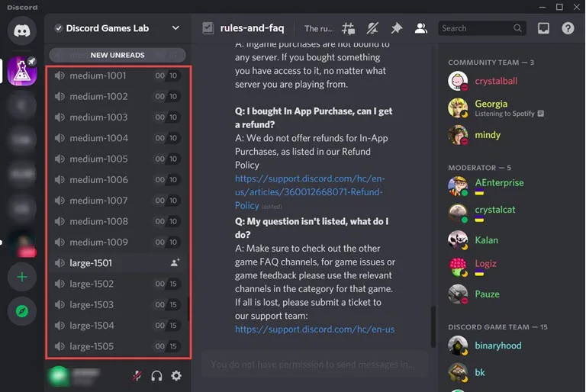Toggle microphone mute in user panel
The width and height of the screenshot is (586, 392).
pyautogui.click(x=137, y=375)
